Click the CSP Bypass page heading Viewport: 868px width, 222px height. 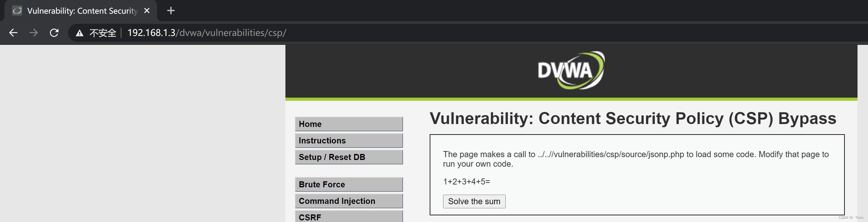632,118
